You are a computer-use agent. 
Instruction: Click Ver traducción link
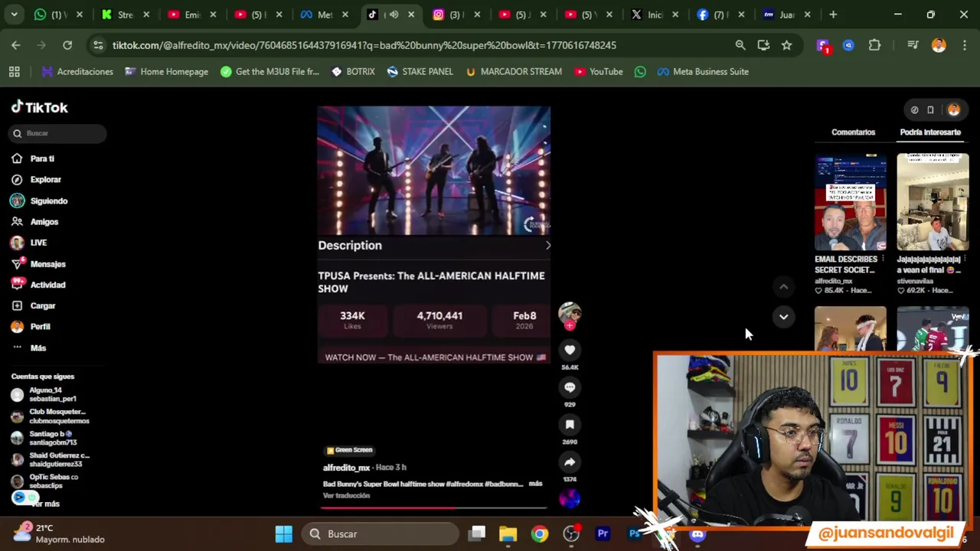346,496
